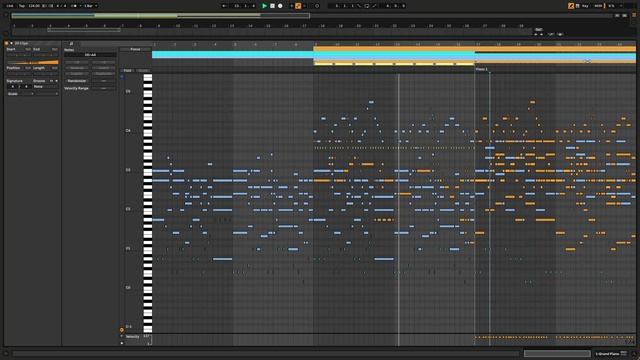Click the orange clip gain ramp slider

pyautogui.click(x=33, y=62)
